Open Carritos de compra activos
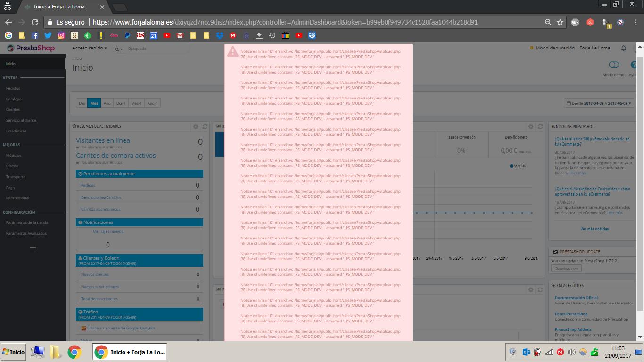Viewport: 644px width, 362px height. [x=116, y=156]
